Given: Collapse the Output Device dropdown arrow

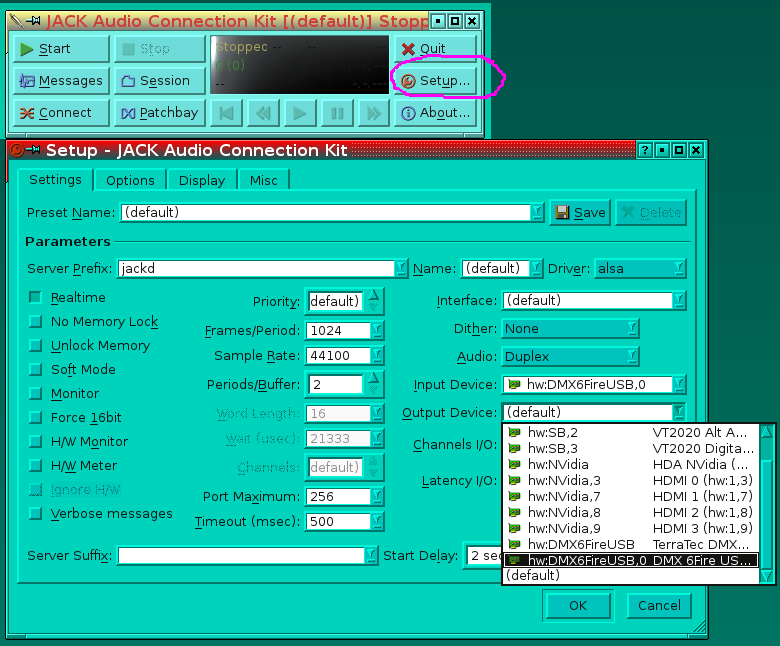Looking at the screenshot, I should pyautogui.click(x=679, y=412).
